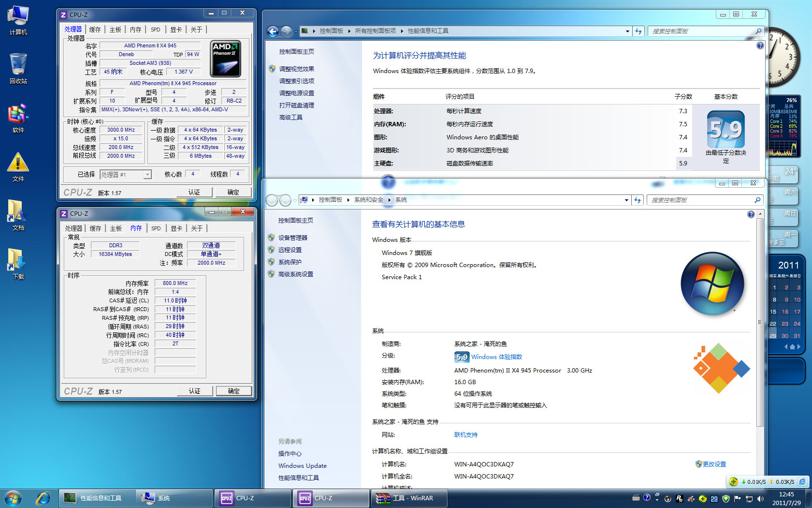812x508 pixels.
Task: Refresh the 性能信息和工具 address bar
Action: (x=638, y=31)
